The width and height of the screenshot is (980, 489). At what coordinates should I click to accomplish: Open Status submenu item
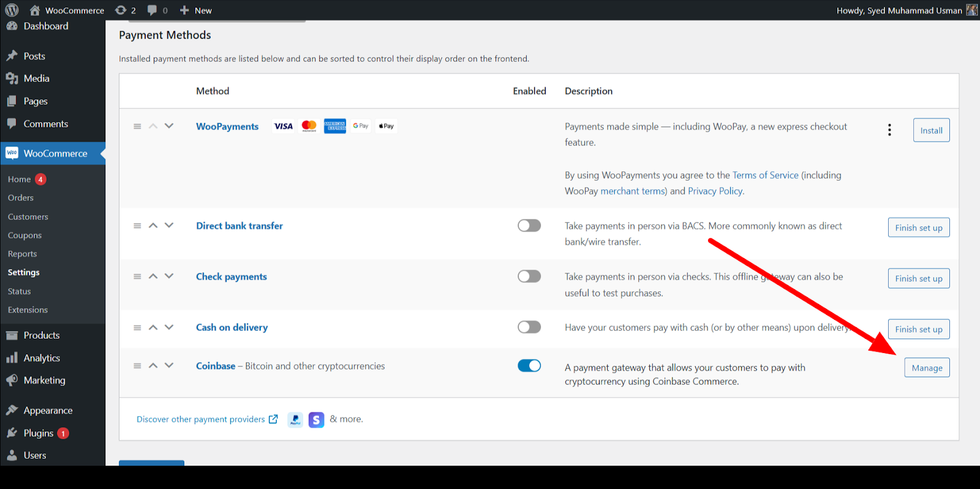click(x=19, y=291)
